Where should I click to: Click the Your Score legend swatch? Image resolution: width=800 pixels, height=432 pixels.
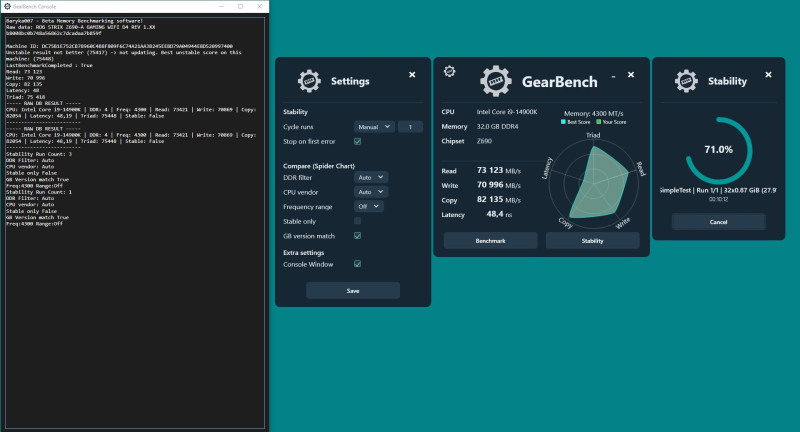(598, 122)
